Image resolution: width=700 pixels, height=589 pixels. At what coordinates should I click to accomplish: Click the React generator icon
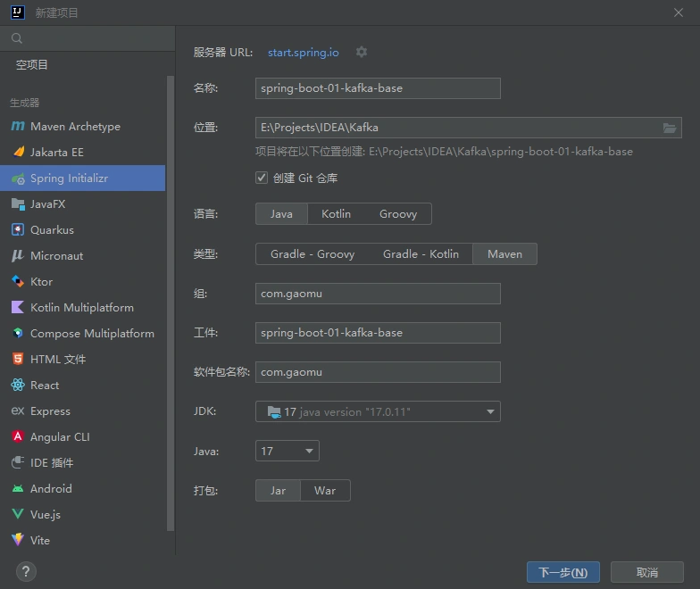click(x=17, y=386)
